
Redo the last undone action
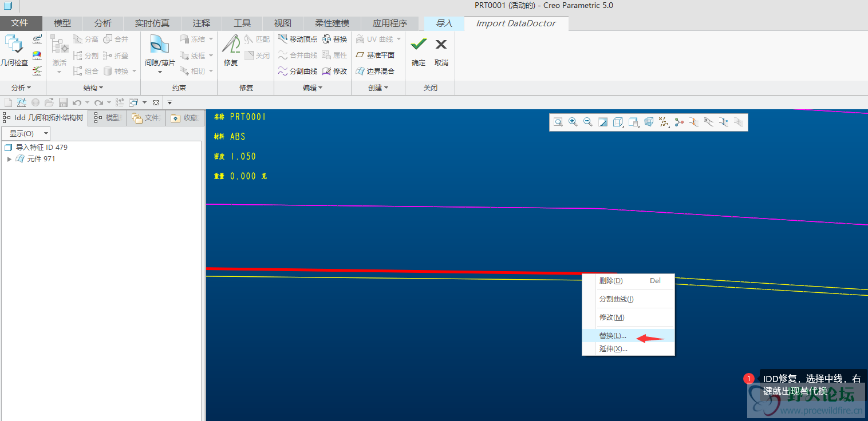98,102
